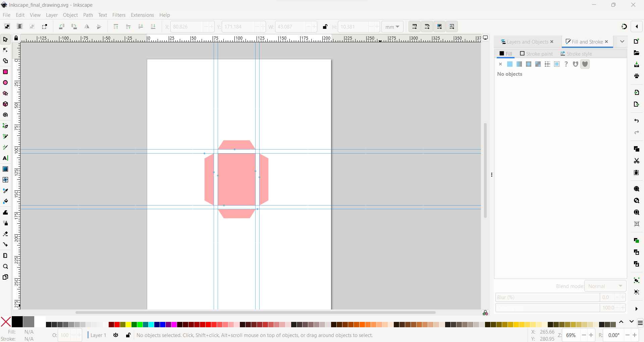
Task: Switch to Stroke style tab
Action: [x=576, y=54]
